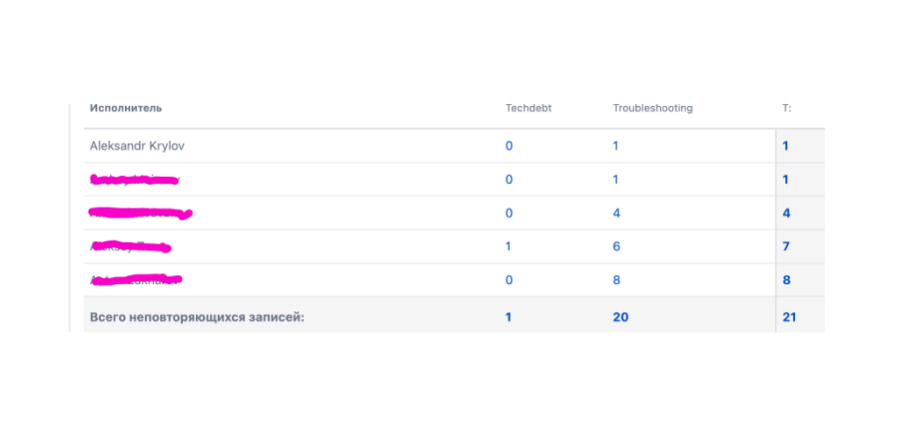Select the Troubleshooting column header
The image size is (905, 437).
tap(652, 108)
